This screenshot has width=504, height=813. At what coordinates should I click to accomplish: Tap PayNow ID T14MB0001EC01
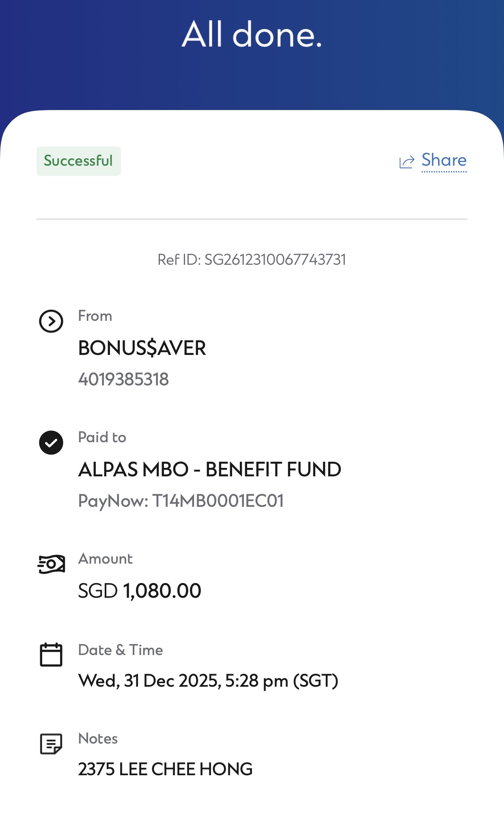point(181,501)
